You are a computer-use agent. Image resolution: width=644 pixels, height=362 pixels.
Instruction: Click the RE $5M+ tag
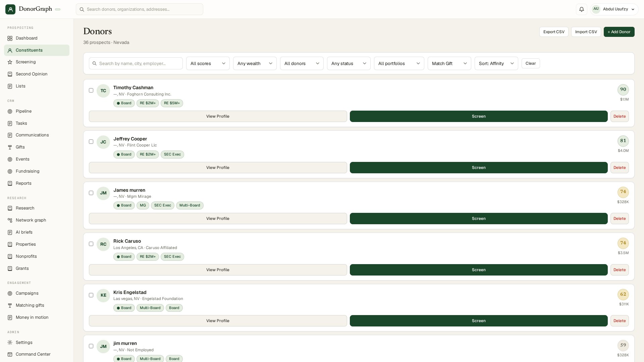[172, 103]
